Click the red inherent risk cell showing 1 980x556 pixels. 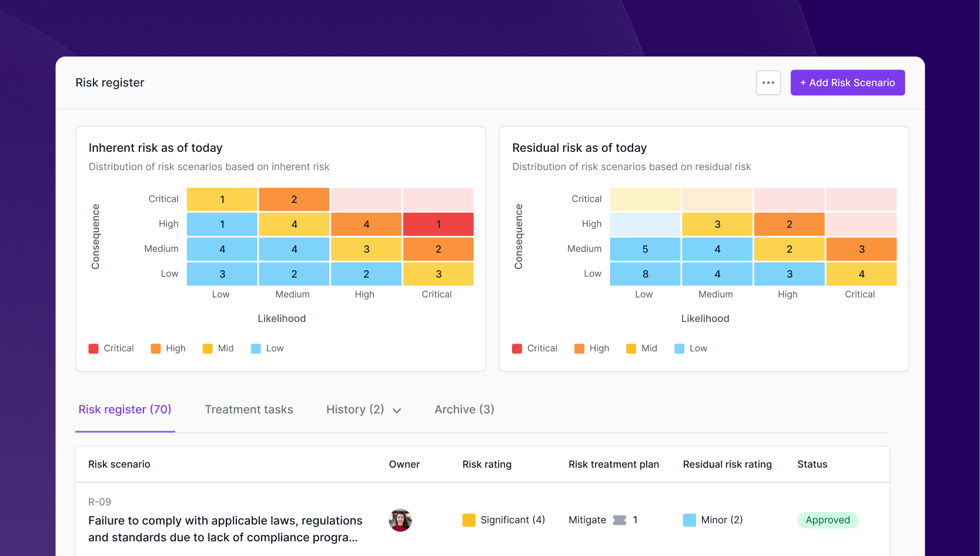(438, 224)
